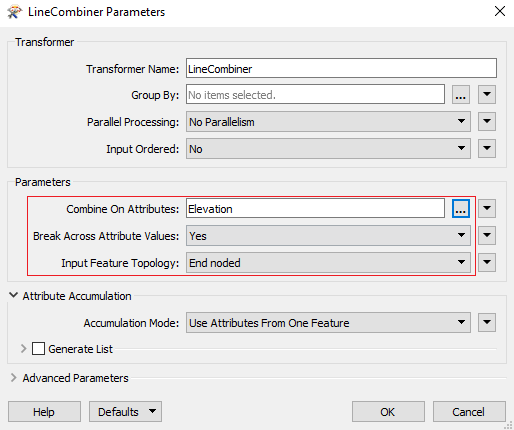Open the Input Ordered dropdown

pos(328,149)
